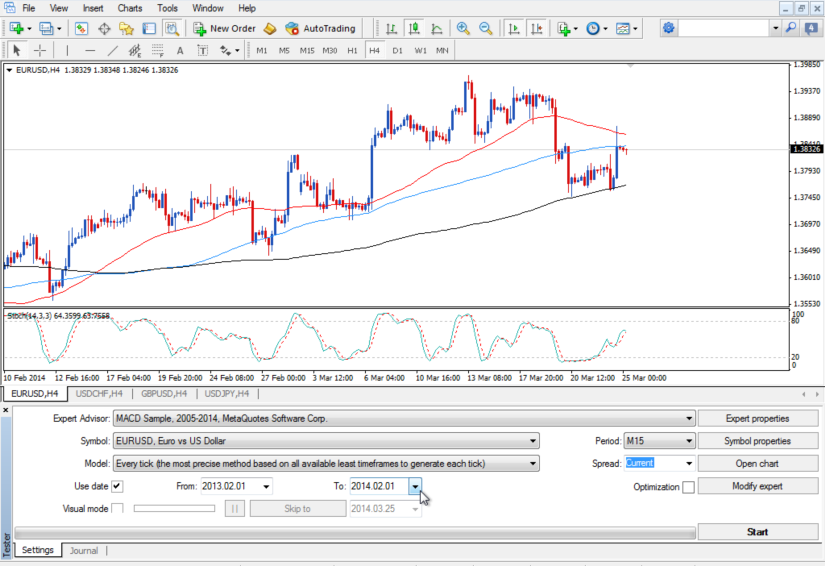Select the horizontal line drawing tool
Image resolution: width=825 pixels, height=566 pixels.
pyautogui.click(x=90, y=50)
